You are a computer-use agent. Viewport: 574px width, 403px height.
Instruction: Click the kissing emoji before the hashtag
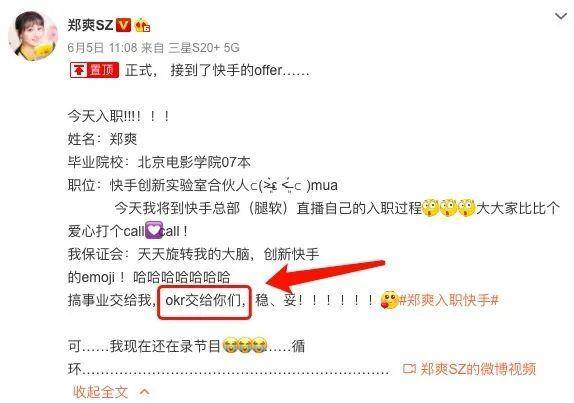[x=390, y=300]
